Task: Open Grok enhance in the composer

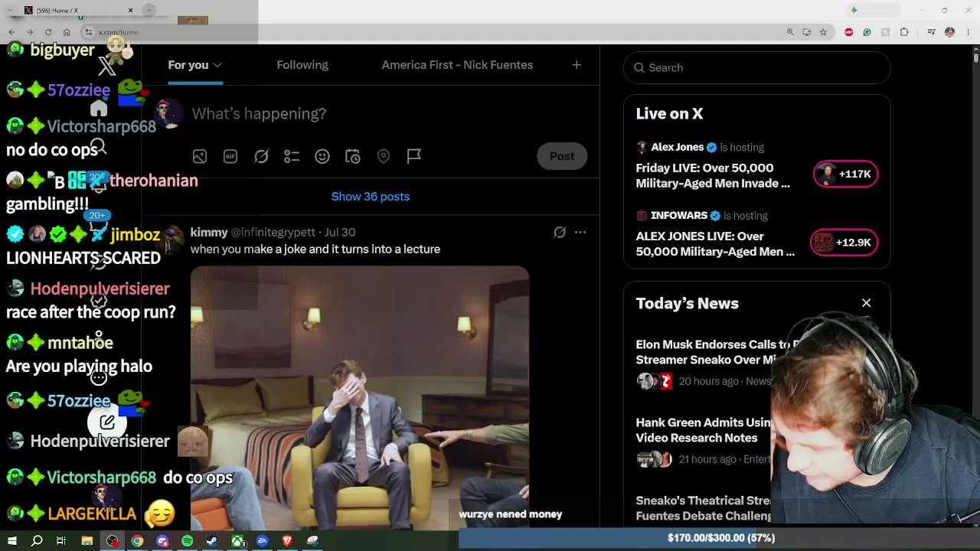Action: (x=261, y=156)
